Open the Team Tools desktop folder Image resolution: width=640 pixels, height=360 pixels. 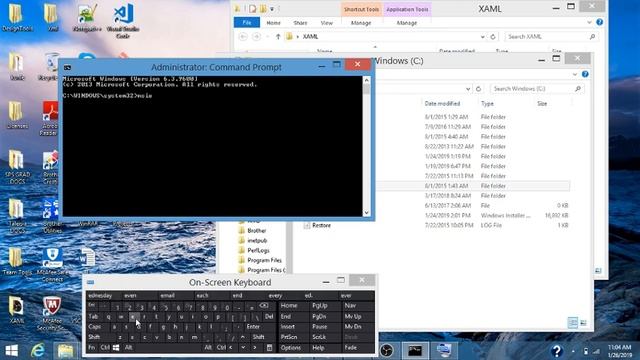(x=17, y=261)
